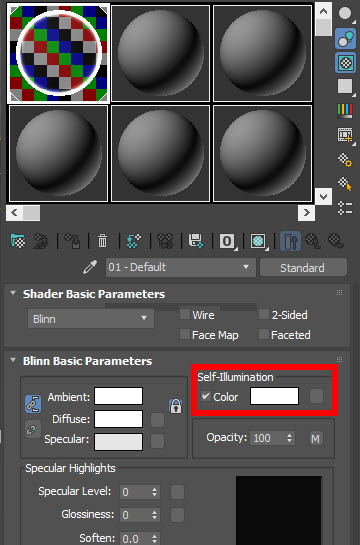360x545 pixels.
Task: Click the Soften spinner arrows
Action: pyautogui.click(x=155, y=538)
